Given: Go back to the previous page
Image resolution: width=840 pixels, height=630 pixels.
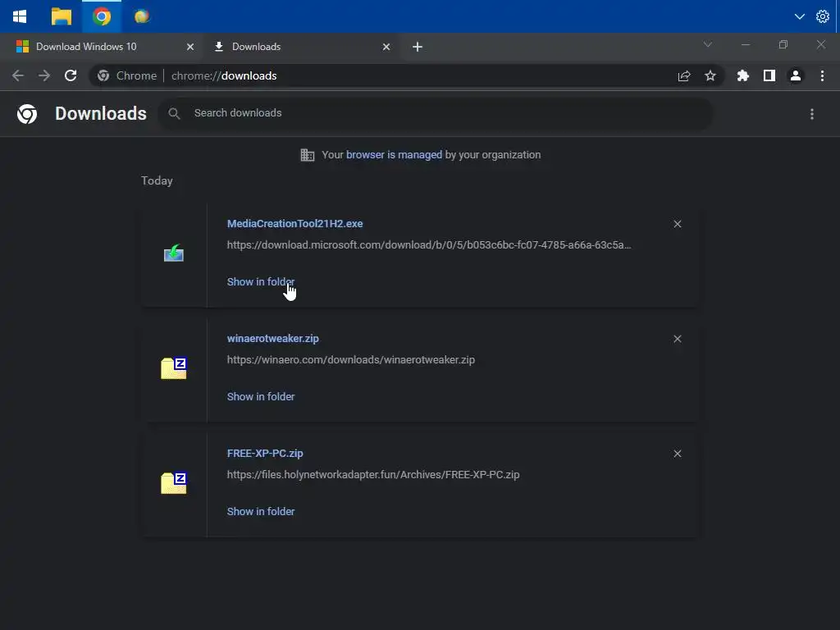Looking at the screenshot, I should [x=18, y=76].
